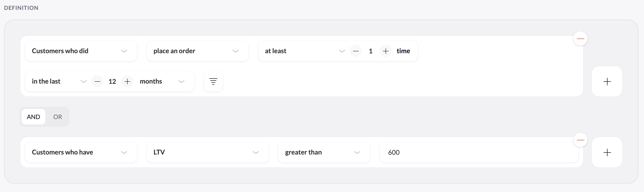The width and height of the screenshot is (644, 192).
Task: Decrease the 12 months value
Action: click(x=97, y=81)
